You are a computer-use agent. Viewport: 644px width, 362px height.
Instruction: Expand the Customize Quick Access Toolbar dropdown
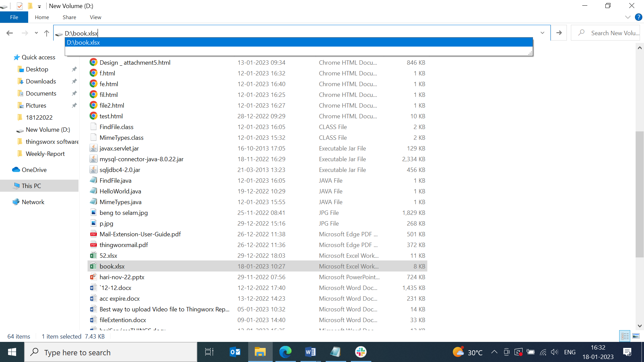click(39, 6)
